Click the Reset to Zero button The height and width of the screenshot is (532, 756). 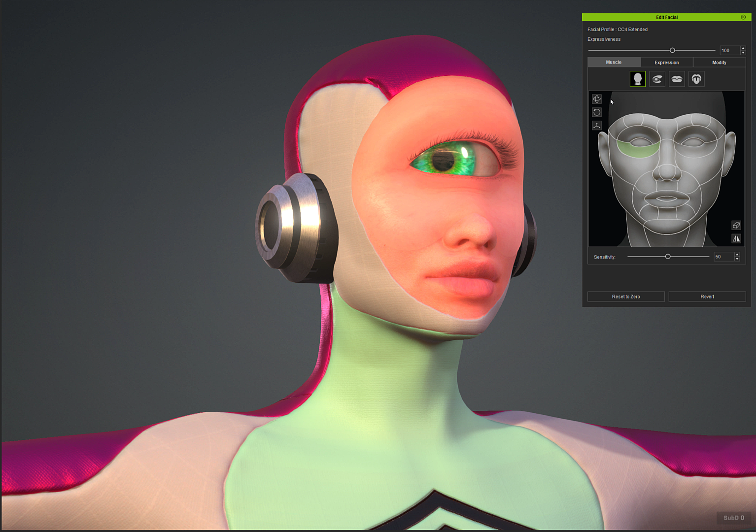point(626,297)
